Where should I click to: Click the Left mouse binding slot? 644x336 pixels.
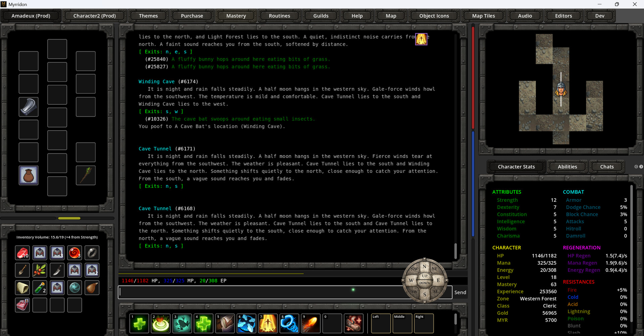[381, 323]
